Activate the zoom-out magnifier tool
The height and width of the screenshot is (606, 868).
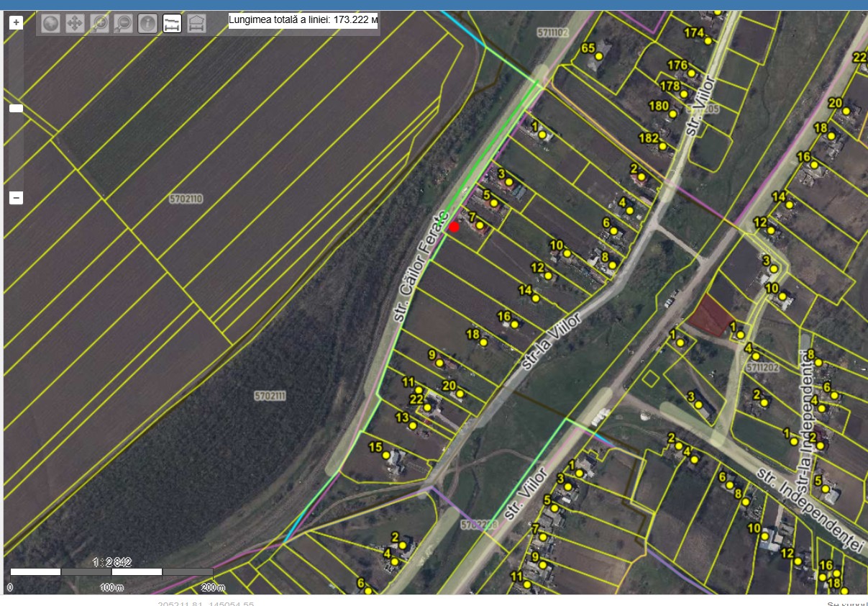pyautogui.click(x=123, y=24)
